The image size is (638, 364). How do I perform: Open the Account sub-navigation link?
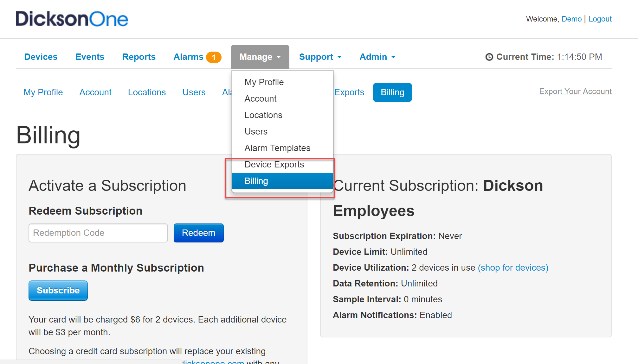(x=95, y=92)
